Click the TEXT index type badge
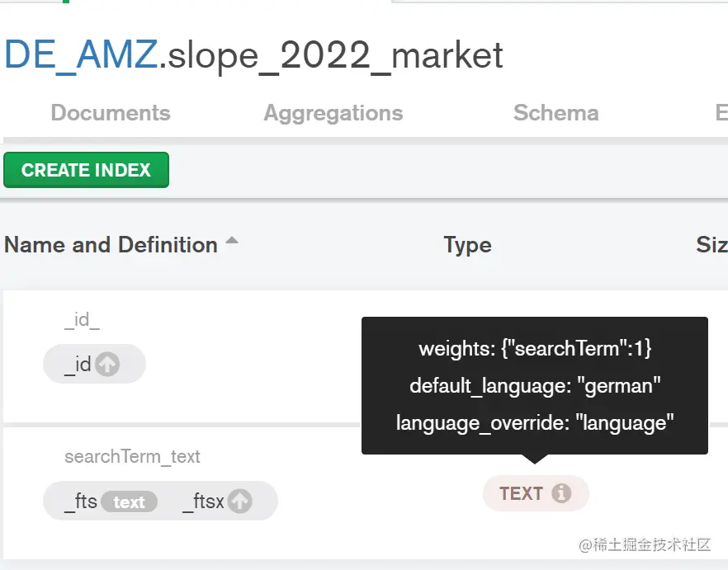 tap(522, 493)
